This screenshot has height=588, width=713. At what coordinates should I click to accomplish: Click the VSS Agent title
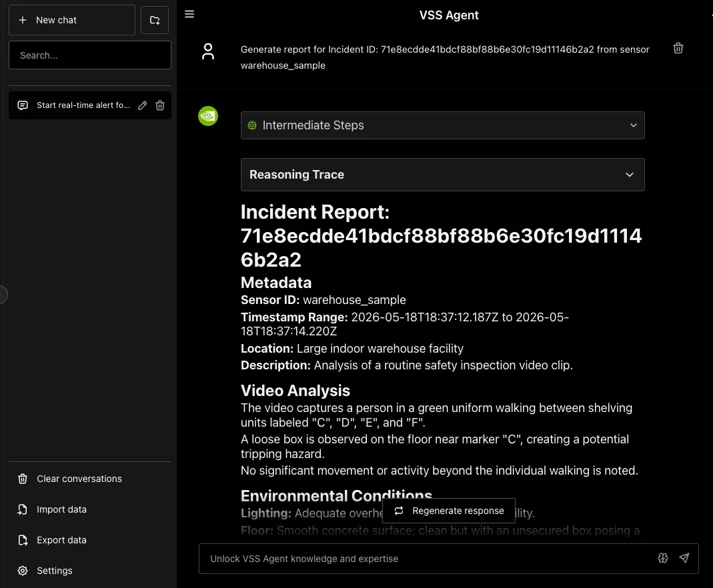[x=449, y=15]
